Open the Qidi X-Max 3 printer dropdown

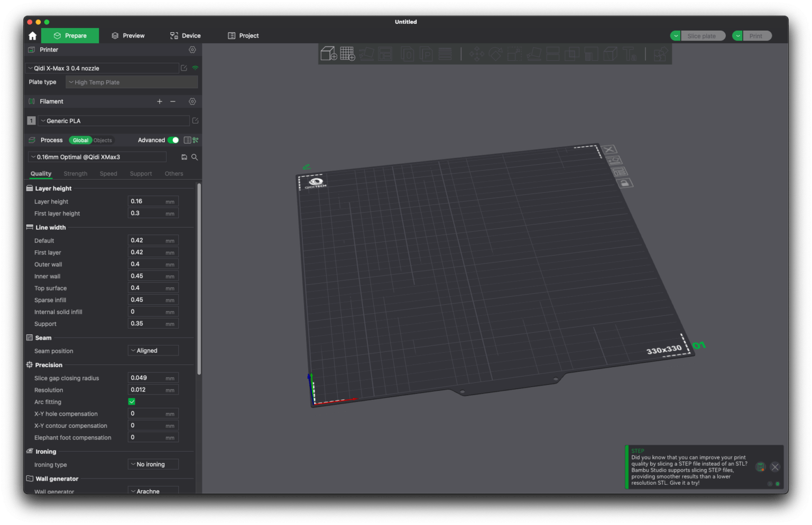click(103, 69)
